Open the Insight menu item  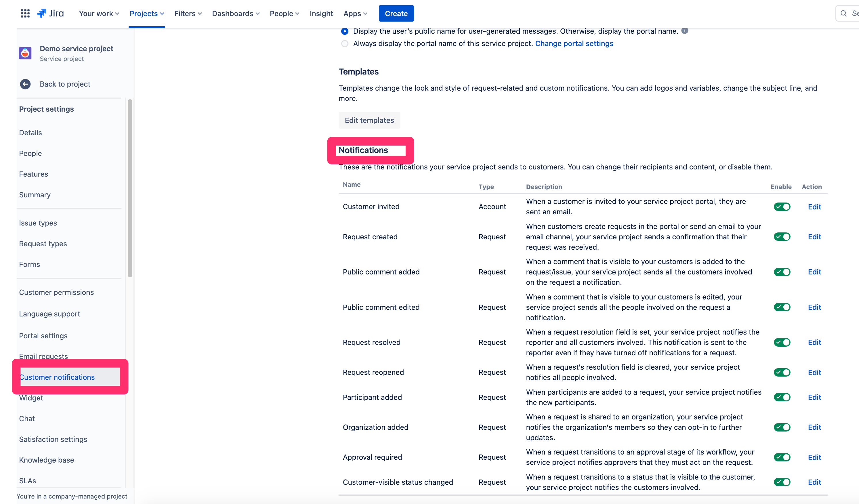(321, 13)
